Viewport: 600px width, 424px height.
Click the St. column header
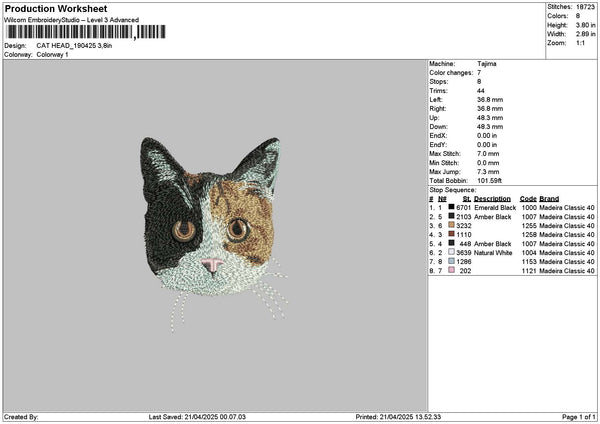coord(466,199)
